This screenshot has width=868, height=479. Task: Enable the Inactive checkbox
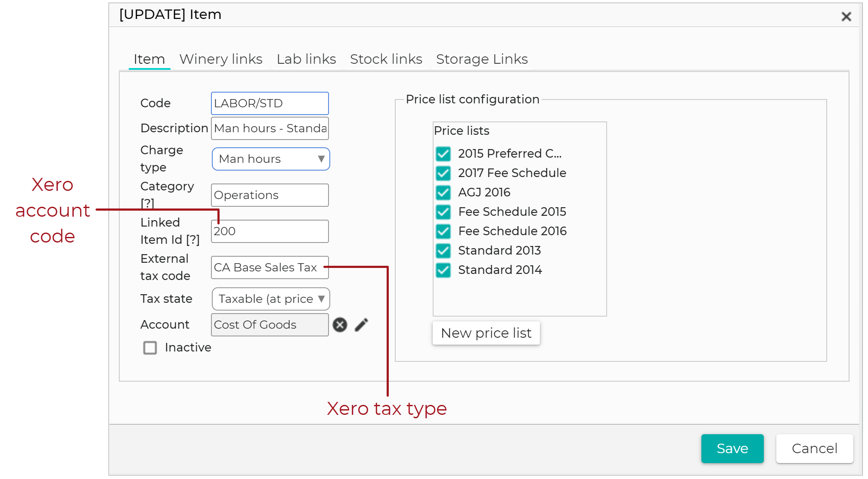click(x=150, y=348)
